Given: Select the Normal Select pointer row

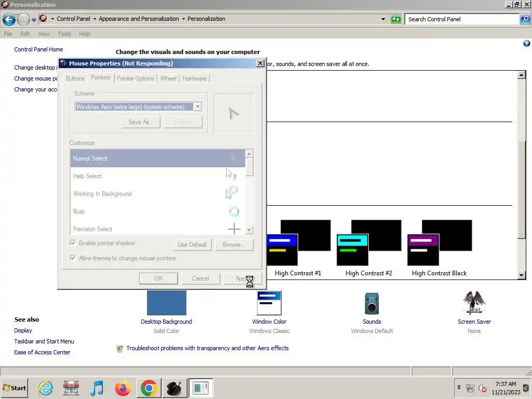Looking at the screenshot, I should click(157, 158).
